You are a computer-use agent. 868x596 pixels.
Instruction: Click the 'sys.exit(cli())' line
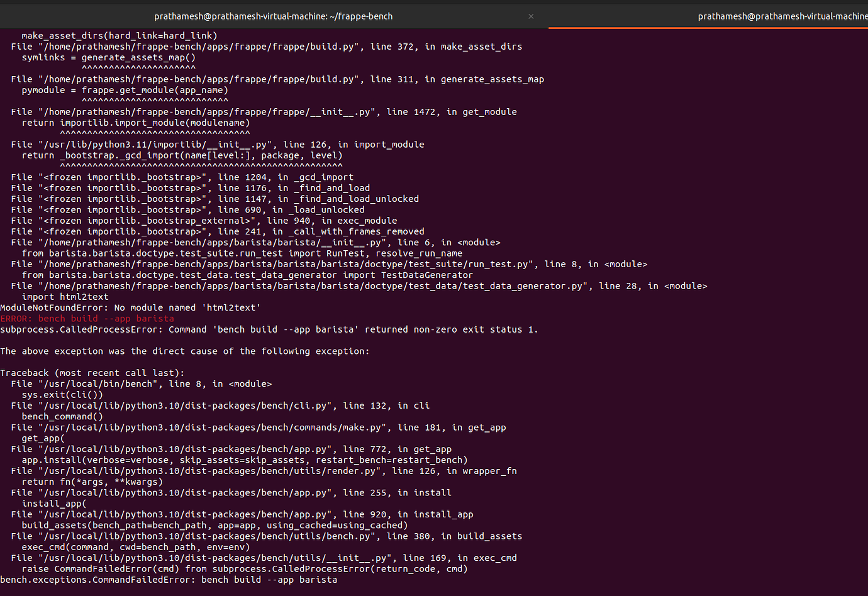62,395
